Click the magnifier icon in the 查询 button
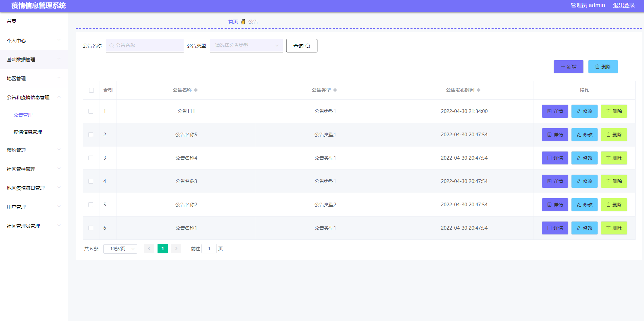The height and width of the screenshot is (321, 644). click(x=308, y=45)
